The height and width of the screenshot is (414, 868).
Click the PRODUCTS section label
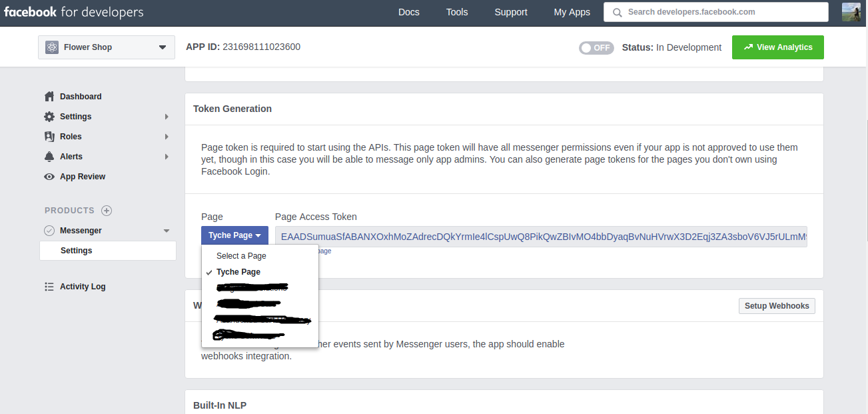coord(70,211)
